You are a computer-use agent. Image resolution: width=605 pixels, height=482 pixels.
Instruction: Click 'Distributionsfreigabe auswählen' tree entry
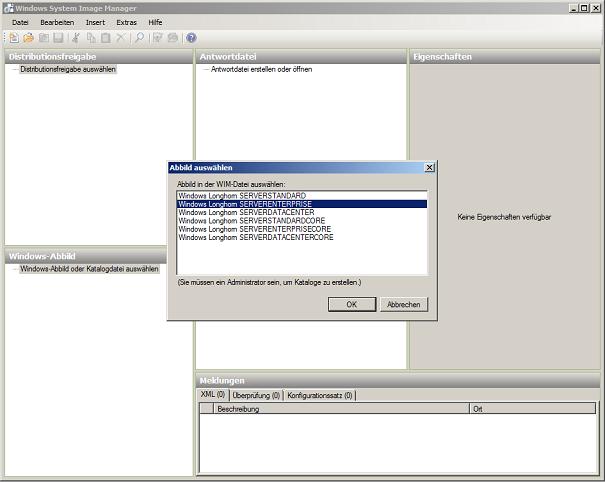(68, 69)
